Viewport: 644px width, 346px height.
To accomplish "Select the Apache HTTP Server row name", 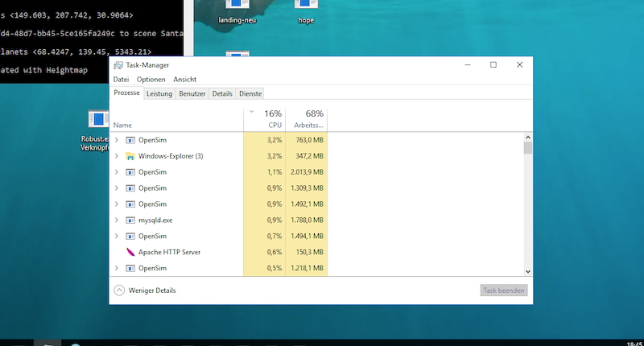I will click(x=169, y=252).
